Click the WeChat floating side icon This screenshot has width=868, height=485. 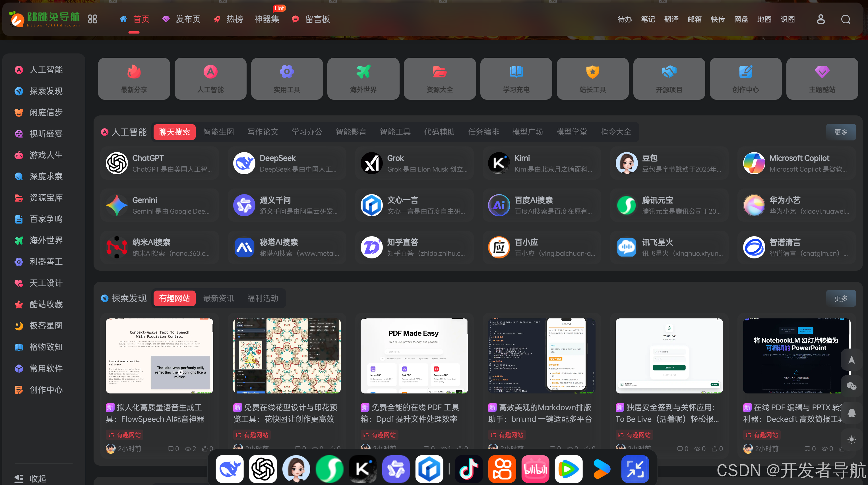point(852,386)
